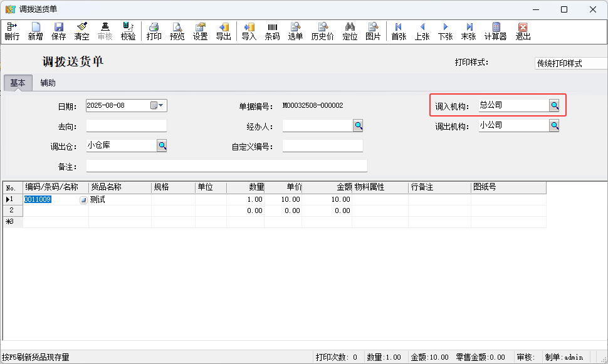Click the 图纸号 column header
The width and height of the screenshot is (608, 364).
point(509,187)
